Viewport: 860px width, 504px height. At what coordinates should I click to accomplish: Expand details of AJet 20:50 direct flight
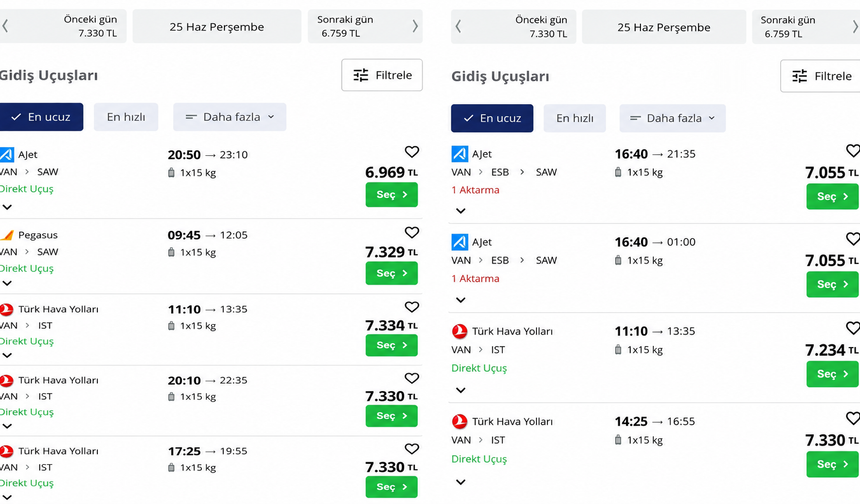click(7, 207)
